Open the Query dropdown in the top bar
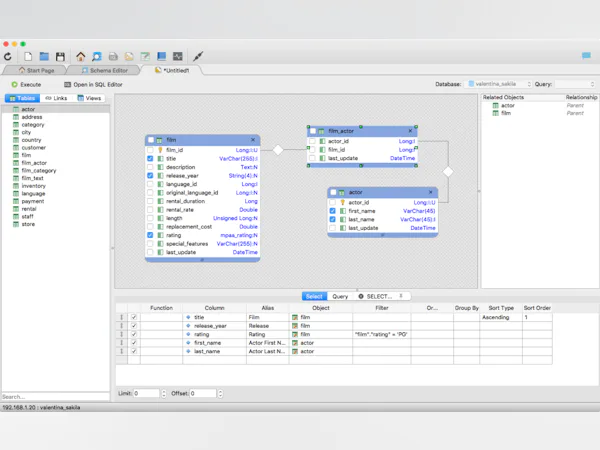This screenshot has height=450, width=600. [574, 85]
